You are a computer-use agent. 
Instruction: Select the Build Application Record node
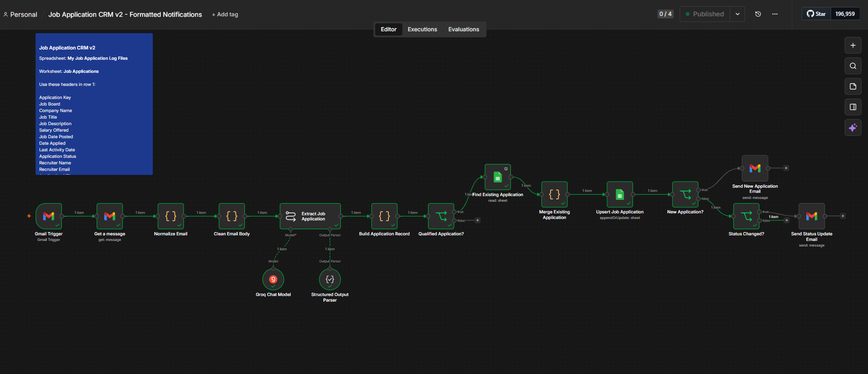[384, 216]
